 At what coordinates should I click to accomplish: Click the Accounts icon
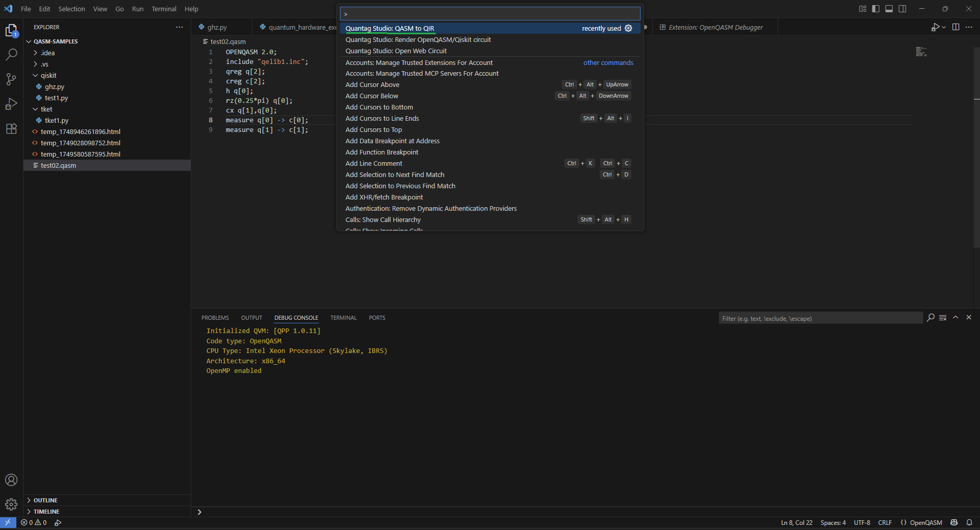coord(11,480)
